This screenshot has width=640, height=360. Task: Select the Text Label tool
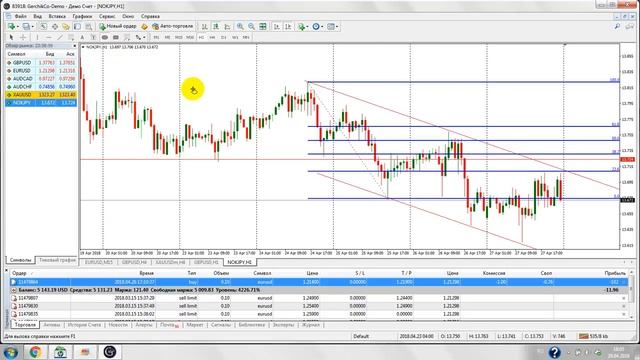pos(93,37)
